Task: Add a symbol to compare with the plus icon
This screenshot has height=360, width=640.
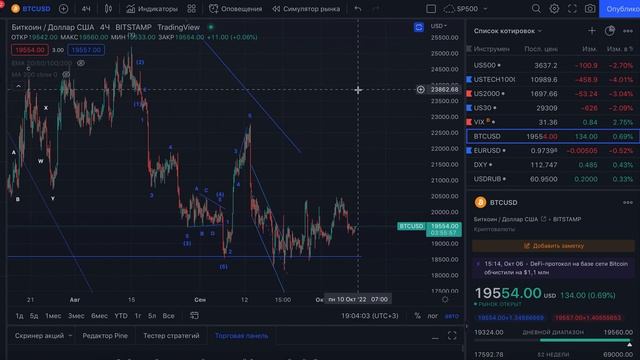Action: tap(64, 9)
